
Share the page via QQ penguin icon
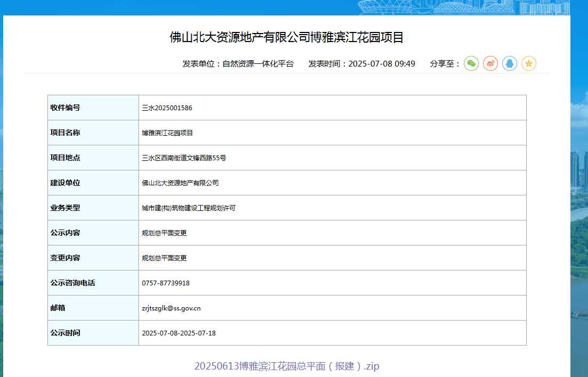coord(509,63)
